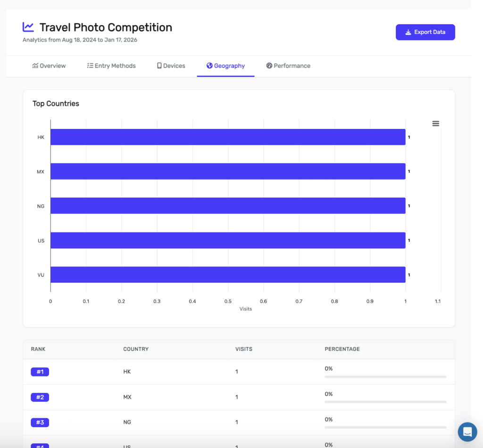Click the #1 rank badge
Screen dimensions: 483x448
point(40,372)
